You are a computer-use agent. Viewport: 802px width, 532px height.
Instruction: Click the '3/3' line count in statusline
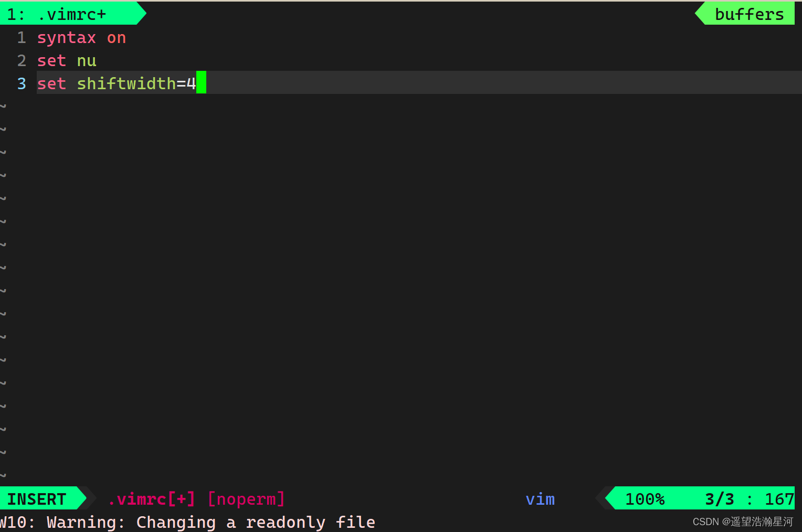pyautogui.click(x=720, y=499)
